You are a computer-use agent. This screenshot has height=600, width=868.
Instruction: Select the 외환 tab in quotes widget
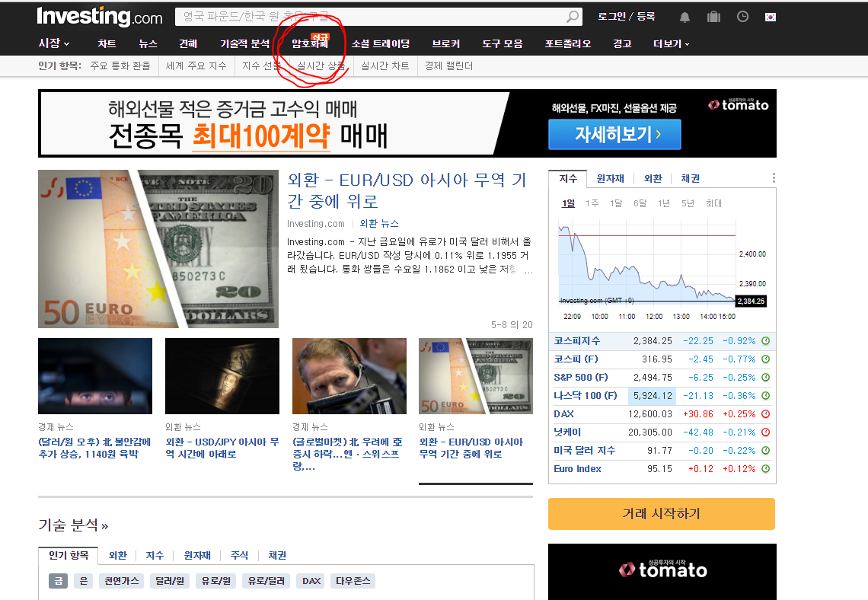(653, 178)
